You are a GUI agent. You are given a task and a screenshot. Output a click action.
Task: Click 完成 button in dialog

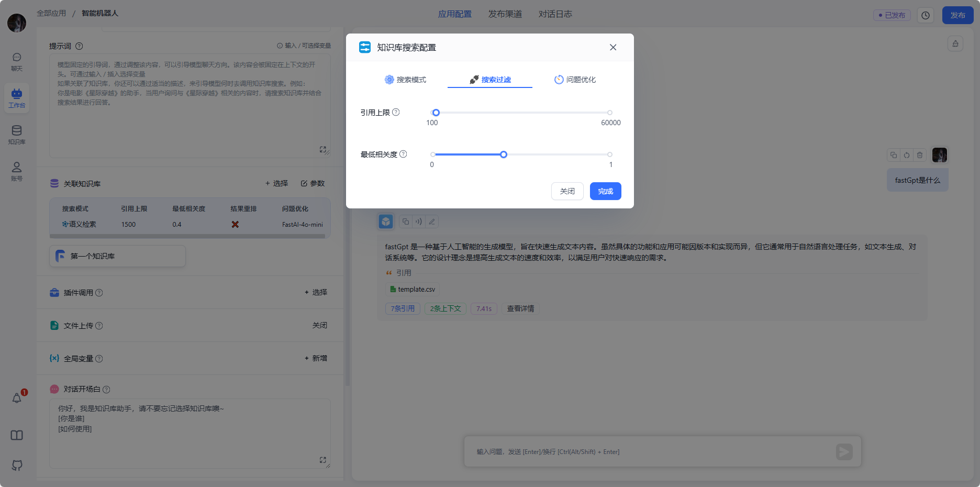tap(606, 191)
